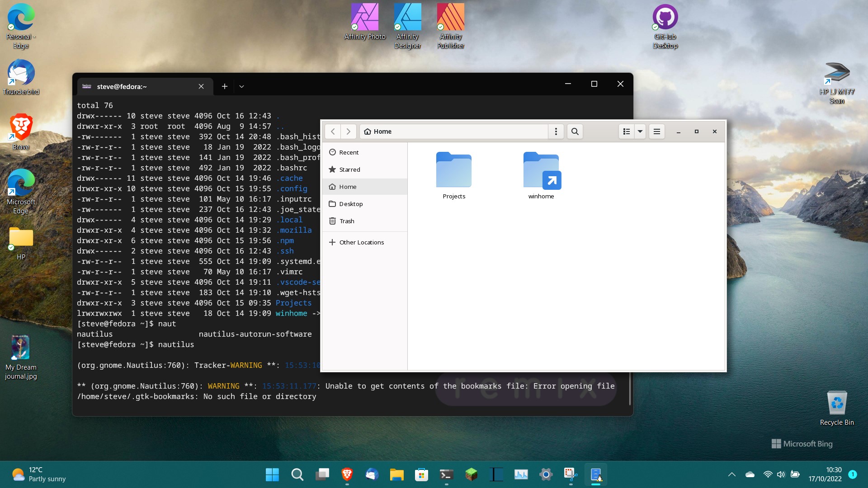Select Trash in the file manager sidebar
Screen dimensions: 868x488
tap(347, 221)
